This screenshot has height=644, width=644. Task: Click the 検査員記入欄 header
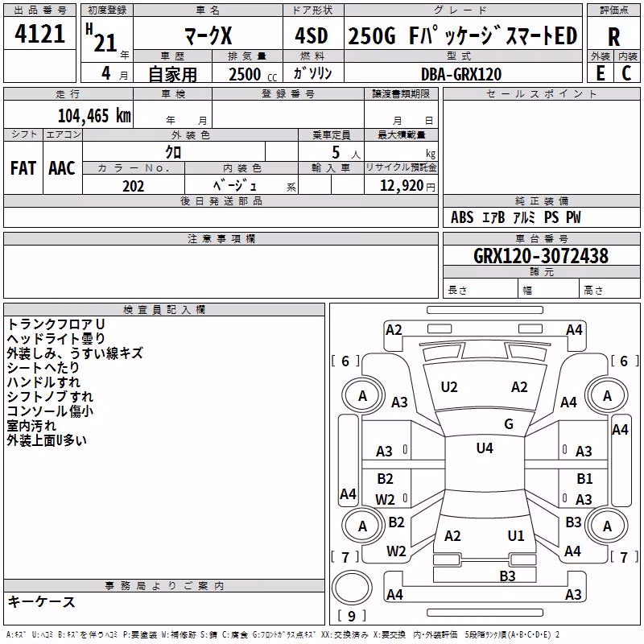click(x=164, y=310)
